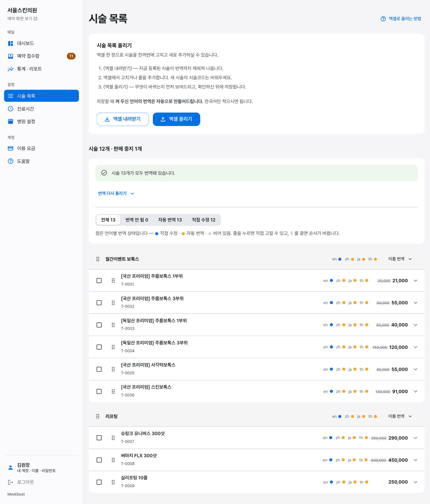Select the 써마지 FLX 300샷 checkbox

point(99,460)
